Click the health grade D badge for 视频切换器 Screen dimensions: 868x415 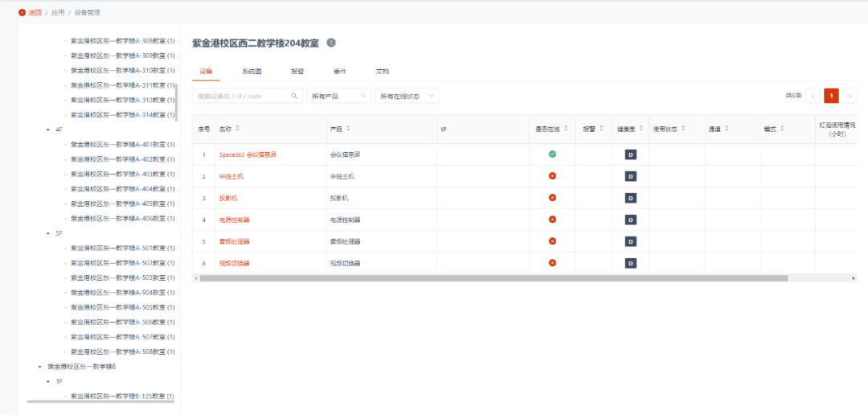(631, 263)
